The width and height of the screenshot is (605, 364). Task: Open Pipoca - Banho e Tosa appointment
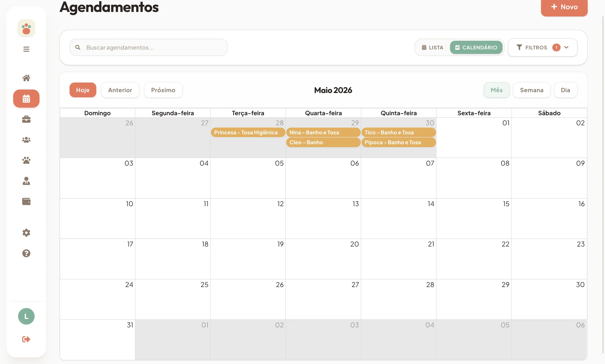pyautogui.click(x=399, y=142)
